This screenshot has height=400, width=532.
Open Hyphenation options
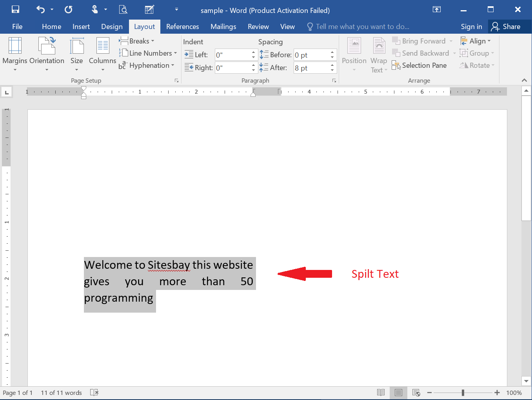pyautogui.click(x=146, y=65)
